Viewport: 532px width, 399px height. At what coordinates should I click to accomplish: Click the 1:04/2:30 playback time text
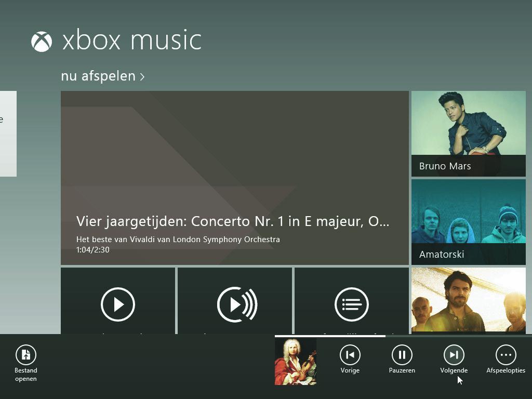point(92,250)
